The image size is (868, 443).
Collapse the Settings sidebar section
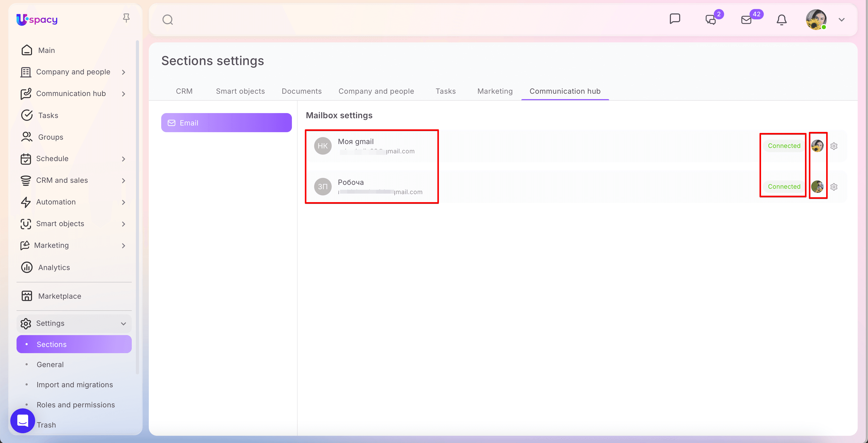pos(123,323)
